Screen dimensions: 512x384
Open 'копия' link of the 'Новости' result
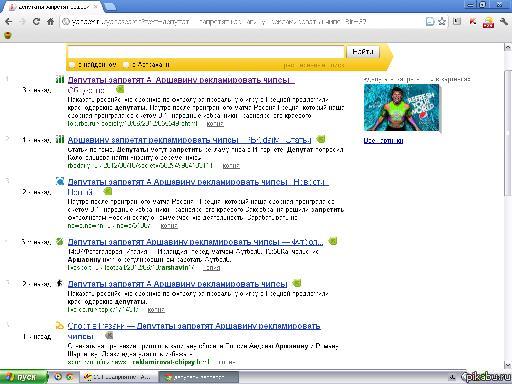(x=169, y=226)
